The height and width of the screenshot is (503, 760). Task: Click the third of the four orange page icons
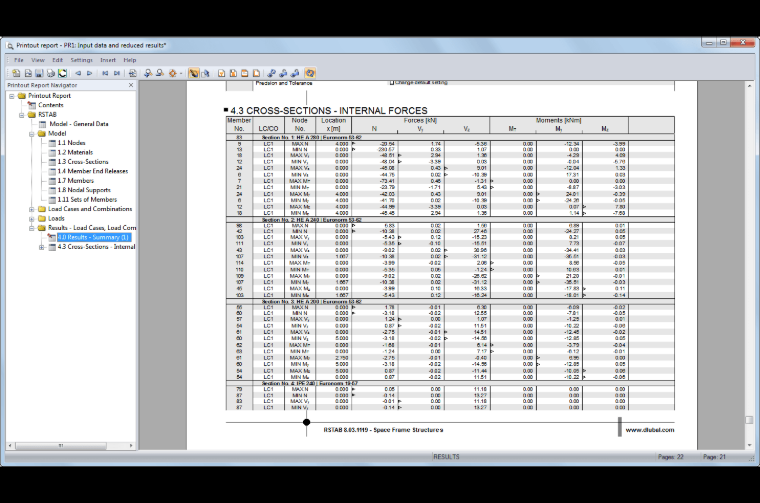[x=245, y=73]
